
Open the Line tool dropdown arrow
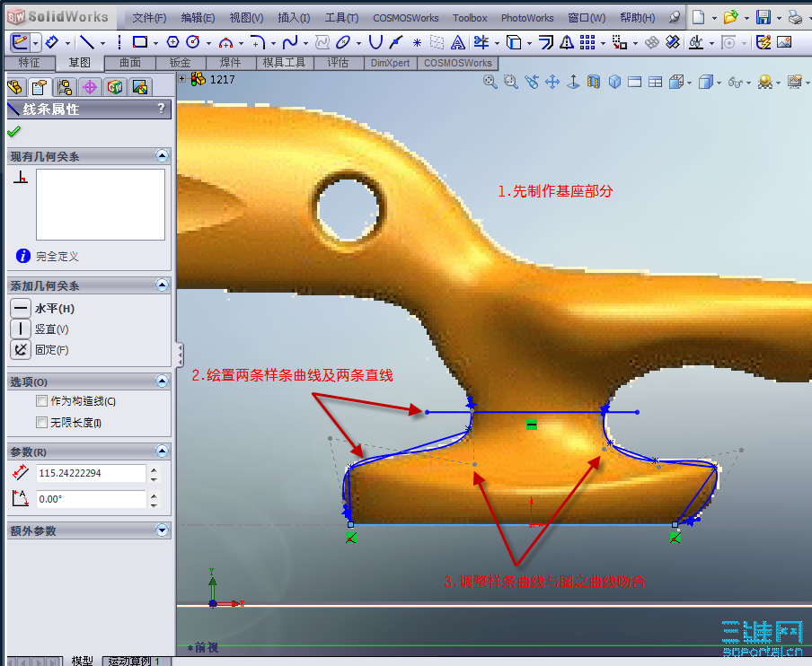[102, 43]
